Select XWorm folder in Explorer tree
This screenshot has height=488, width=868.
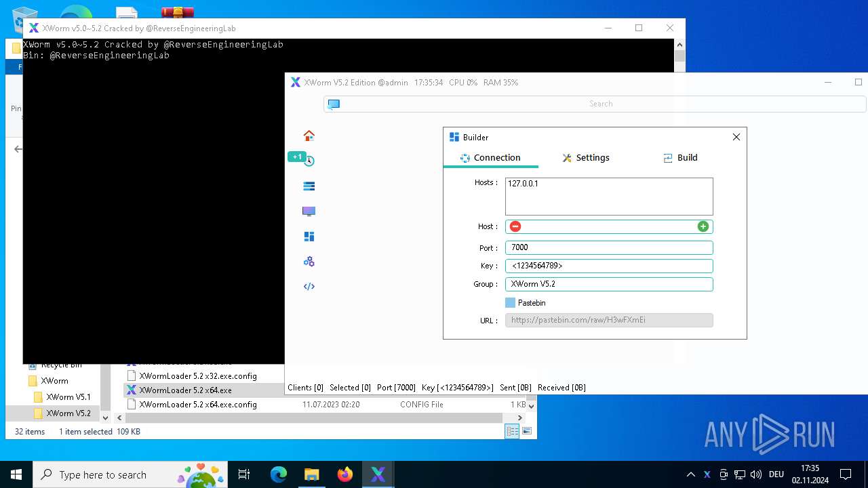click(54, 381)
